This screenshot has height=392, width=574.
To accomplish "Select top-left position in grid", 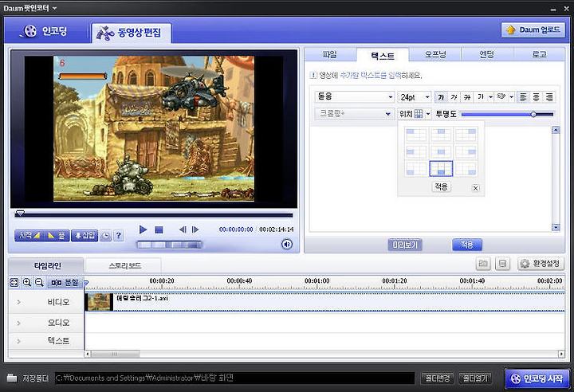I will tap(416, 135).
